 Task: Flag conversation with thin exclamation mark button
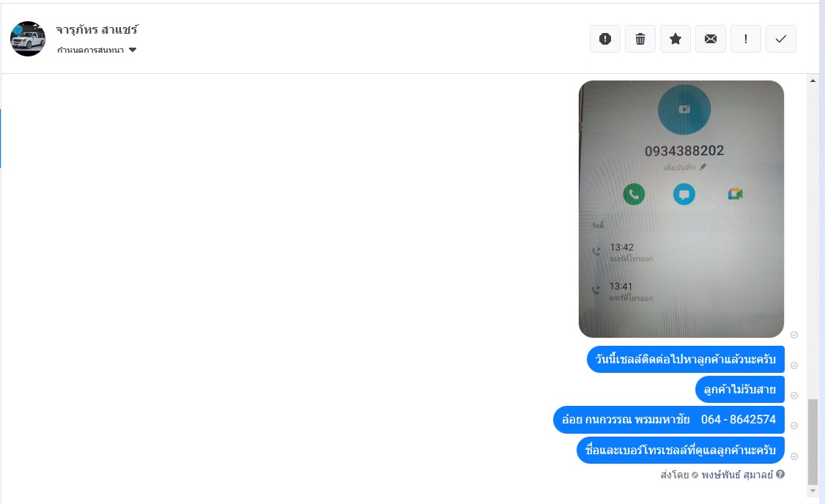pyautogui.click(x=746, y=39)
